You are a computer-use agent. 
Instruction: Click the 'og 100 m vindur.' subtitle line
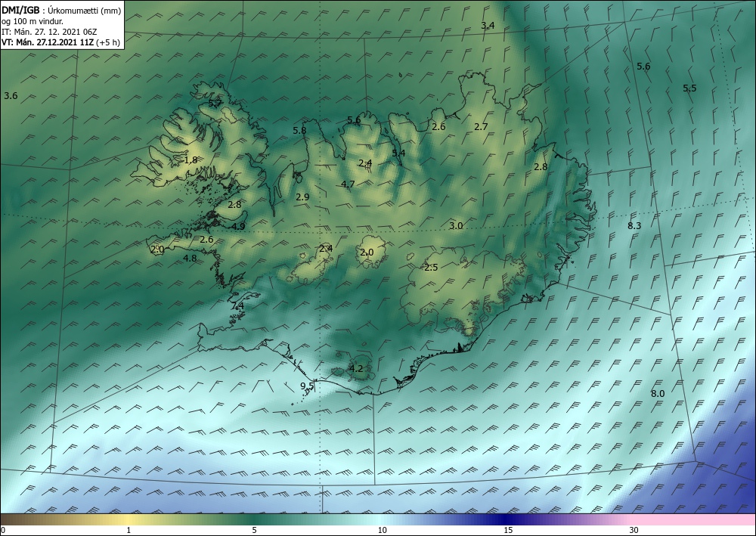tap(33, 21)
